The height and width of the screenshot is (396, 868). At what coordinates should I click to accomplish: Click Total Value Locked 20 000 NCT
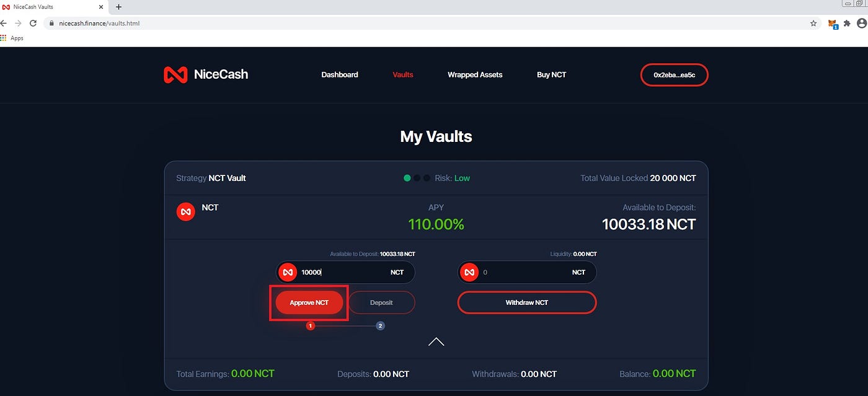638,178
